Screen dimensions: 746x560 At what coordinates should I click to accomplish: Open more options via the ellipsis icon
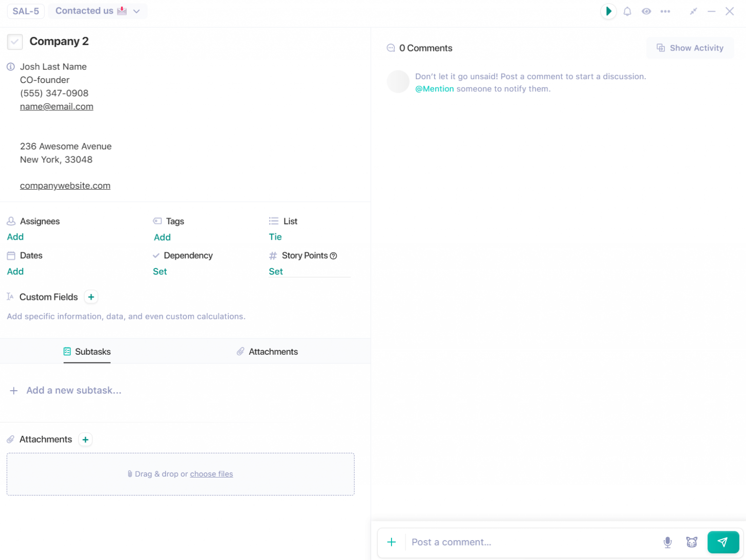(x=666, y=11)
